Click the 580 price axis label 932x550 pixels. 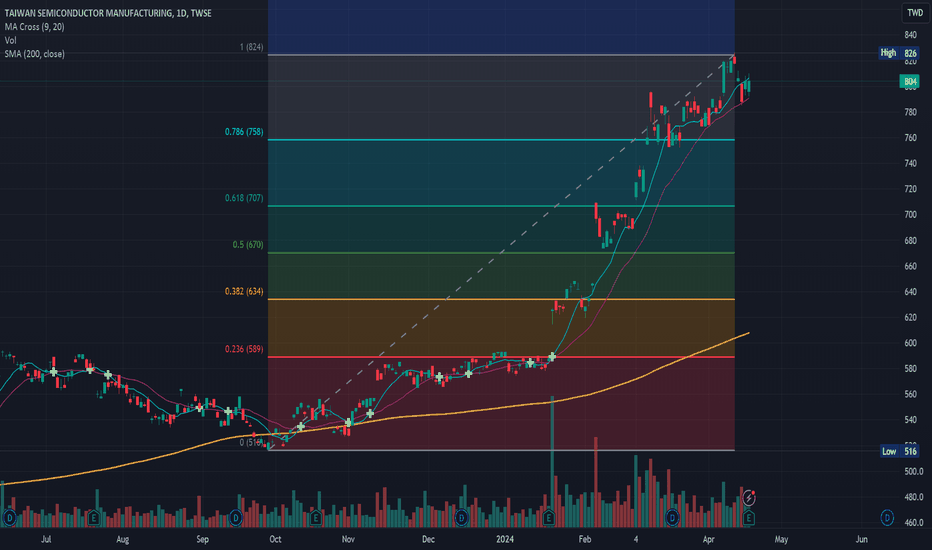point(910,369)
